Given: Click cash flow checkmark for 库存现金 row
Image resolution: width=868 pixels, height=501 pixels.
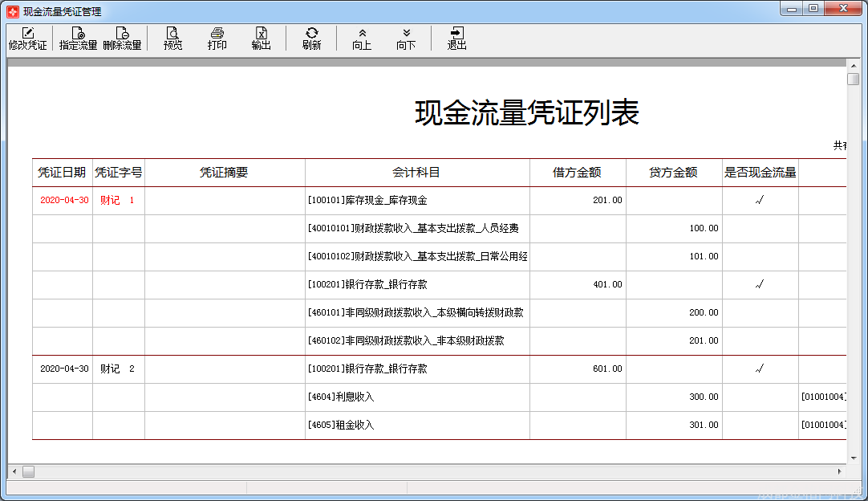Looking at the screenshot, I should [x=759, y=201].
